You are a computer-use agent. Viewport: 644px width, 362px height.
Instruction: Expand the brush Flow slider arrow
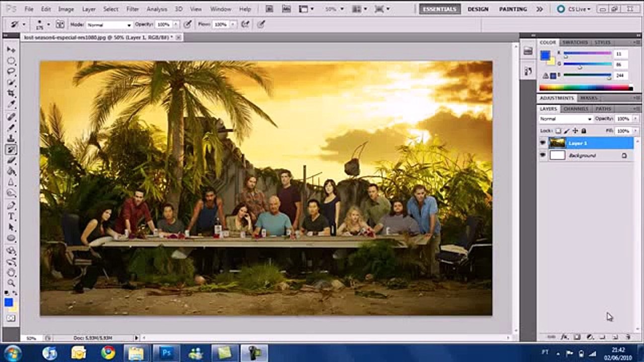(x=232, y=25)
